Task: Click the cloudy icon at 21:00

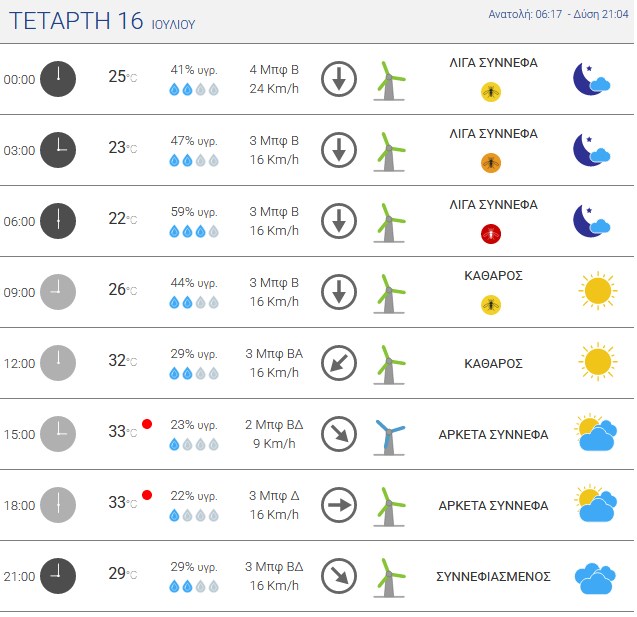Action: (x=595, y=578)
